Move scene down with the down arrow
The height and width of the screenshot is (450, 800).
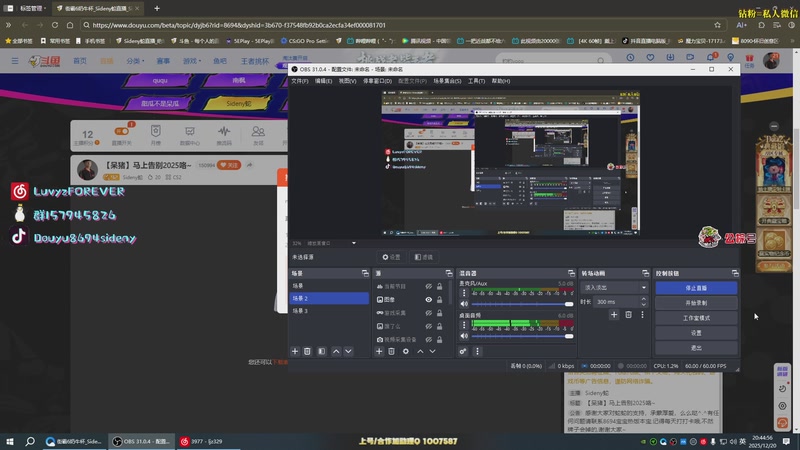pos(348,351)
